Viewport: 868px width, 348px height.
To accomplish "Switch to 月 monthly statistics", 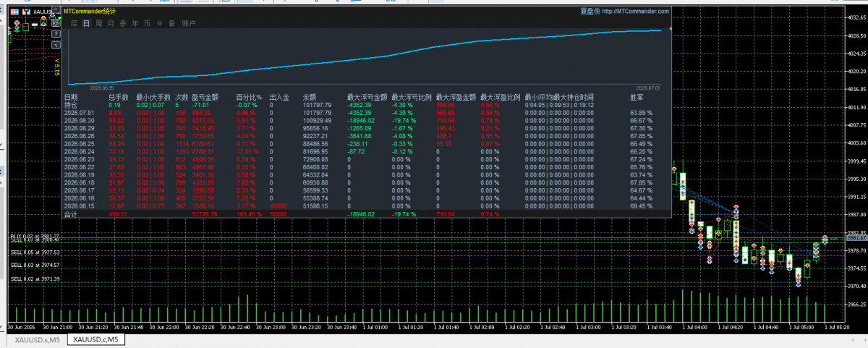I will click(111, 23).
